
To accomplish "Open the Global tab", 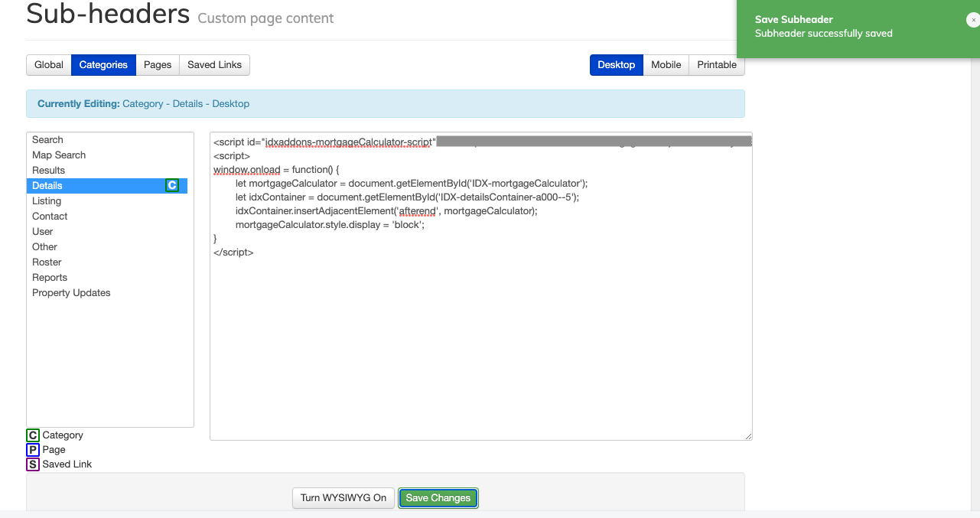I will pos(48,65).
